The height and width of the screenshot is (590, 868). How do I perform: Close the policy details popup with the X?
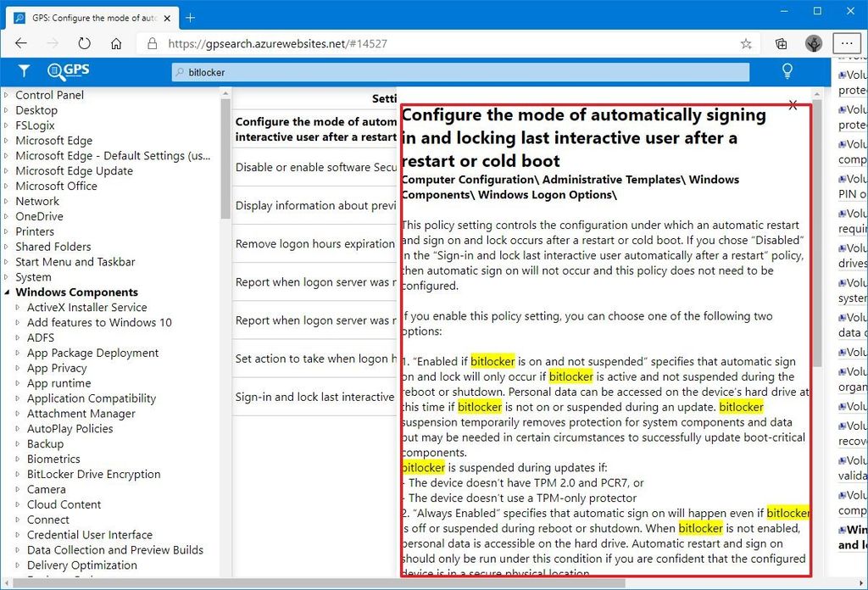pos(793,105)
